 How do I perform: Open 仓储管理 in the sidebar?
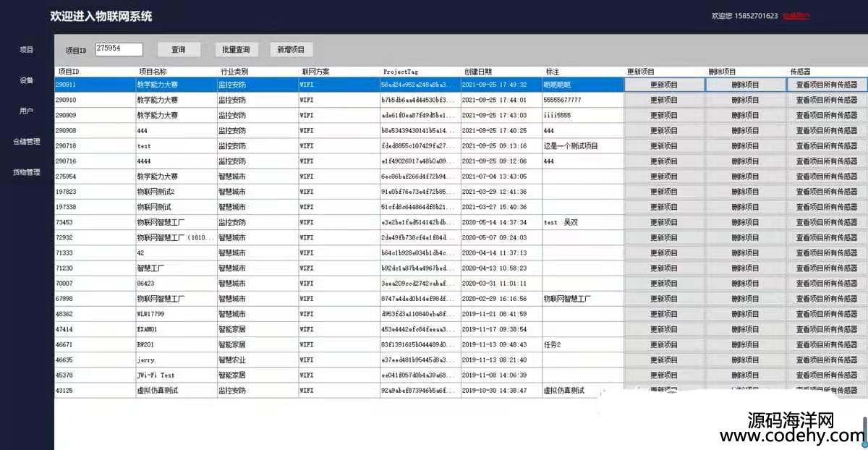pyautogui.click(x=27, y=142)
